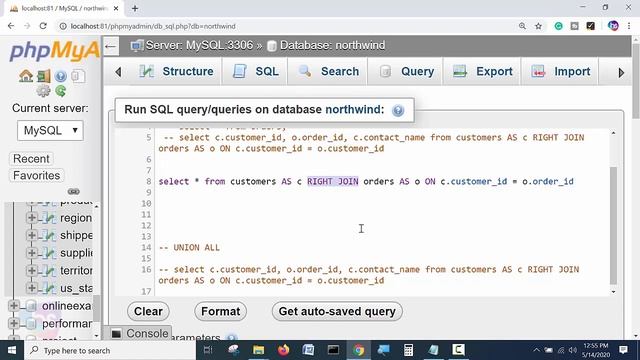Open the Console panel

click(140, 333)
